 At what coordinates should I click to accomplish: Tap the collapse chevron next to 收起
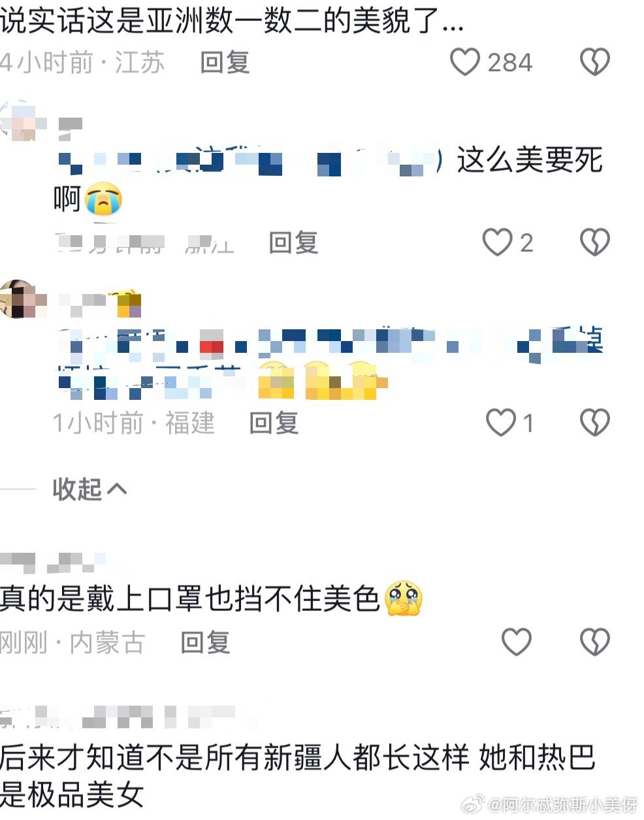pos(116,489)
